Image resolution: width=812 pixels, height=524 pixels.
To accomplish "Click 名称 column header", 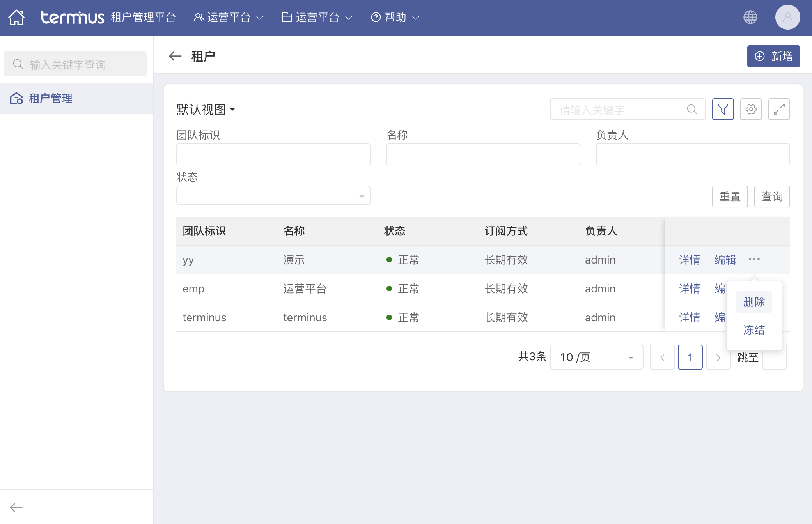I will tap(294, 231).
